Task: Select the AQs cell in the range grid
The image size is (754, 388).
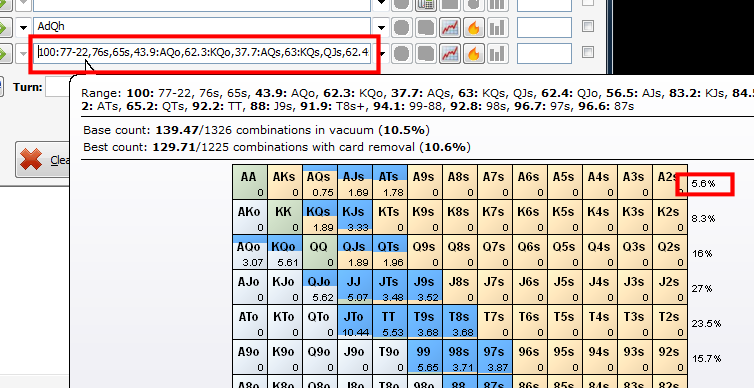Action: [x=320, y=182]
